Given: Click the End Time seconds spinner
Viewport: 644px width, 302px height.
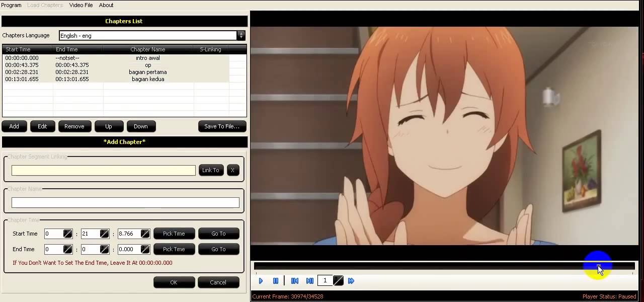Looking at the screenshot, I should [145, 249].
